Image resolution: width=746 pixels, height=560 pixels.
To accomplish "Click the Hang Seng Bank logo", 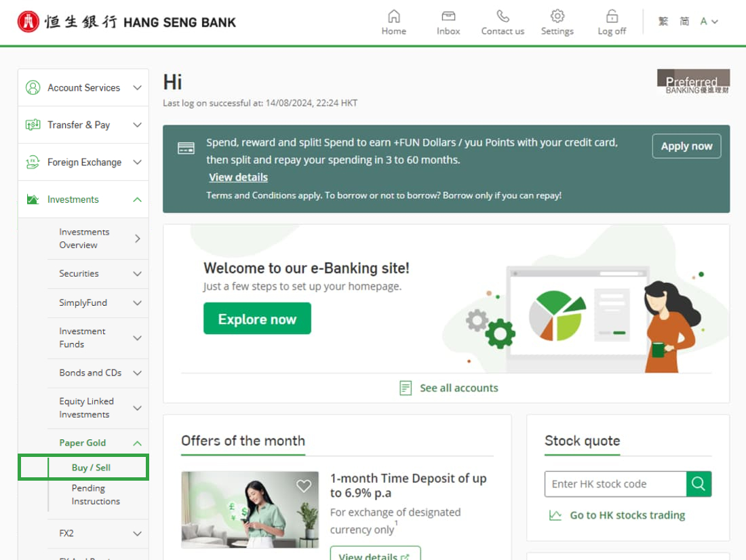I will pyautogui.click(x=127, y=22).
